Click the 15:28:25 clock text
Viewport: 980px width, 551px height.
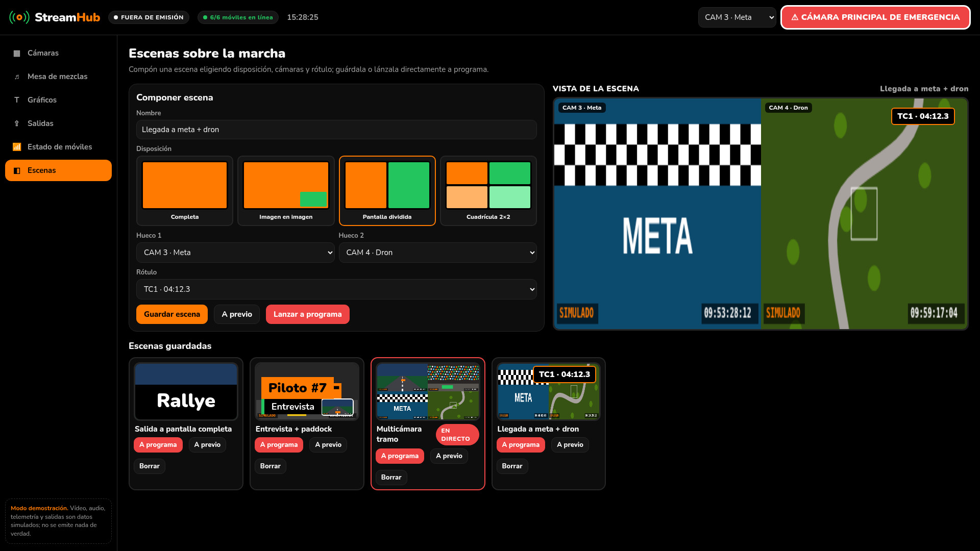(x=303, y=17)
